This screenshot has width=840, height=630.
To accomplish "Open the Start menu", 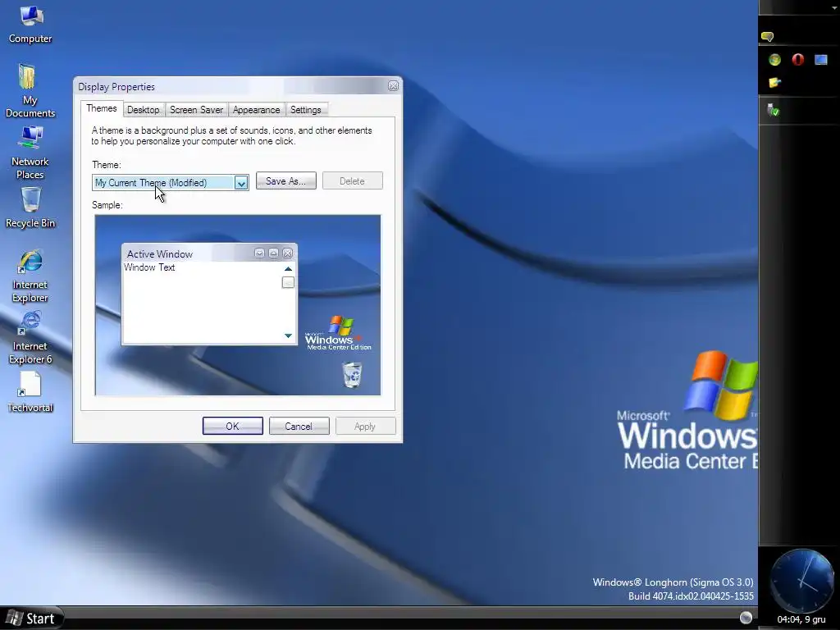I will pos(32,619).
